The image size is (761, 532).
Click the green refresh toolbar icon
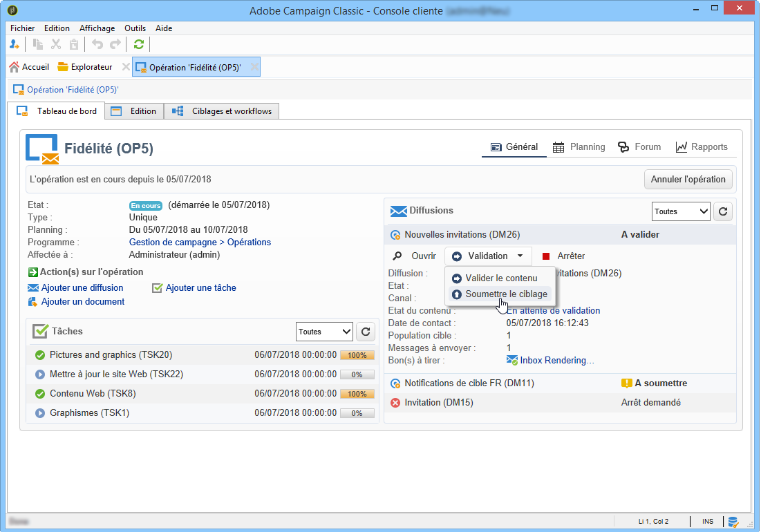(x=139, y=45)
